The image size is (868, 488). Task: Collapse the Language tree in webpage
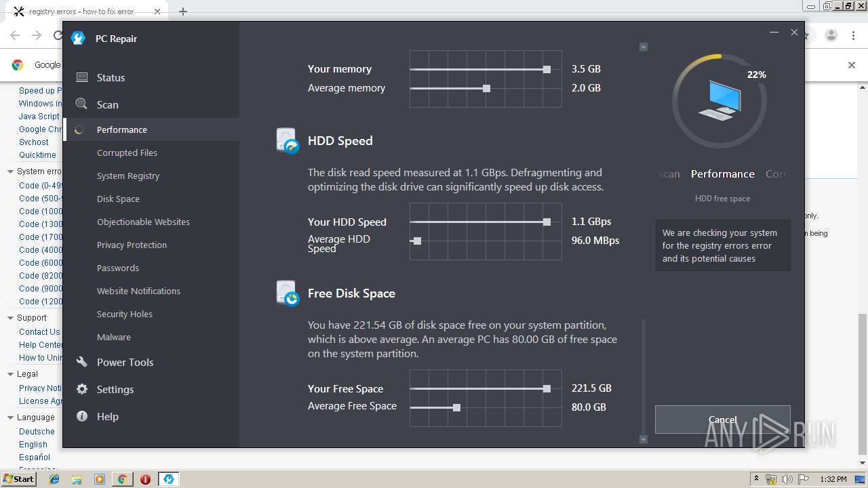(x=10, y=418)
